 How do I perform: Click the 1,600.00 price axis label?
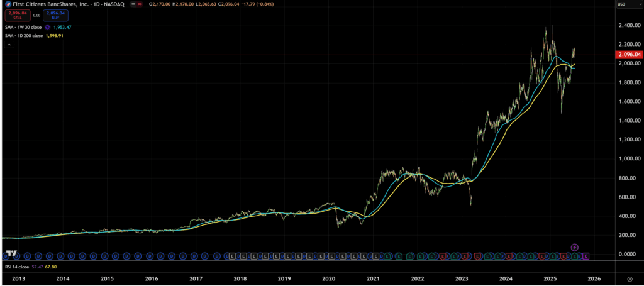tap(629, 101)
